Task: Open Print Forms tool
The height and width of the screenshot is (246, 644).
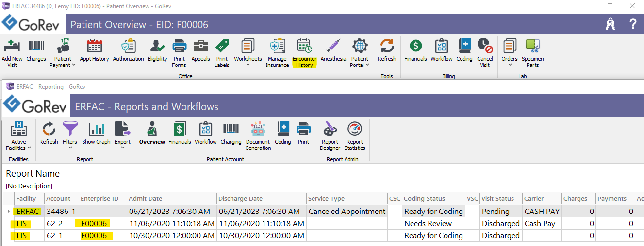Action: [179, 53]
